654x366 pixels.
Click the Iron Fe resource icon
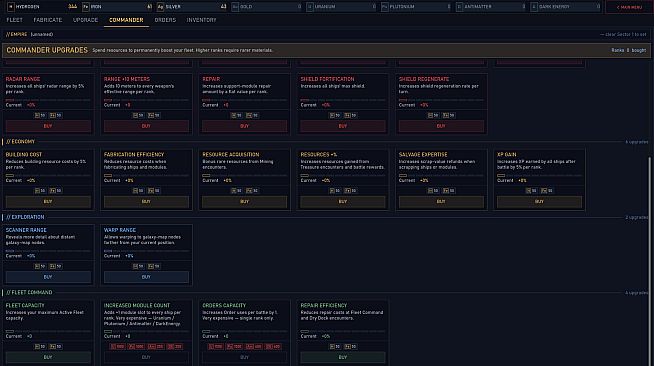(x=86, y=7)
